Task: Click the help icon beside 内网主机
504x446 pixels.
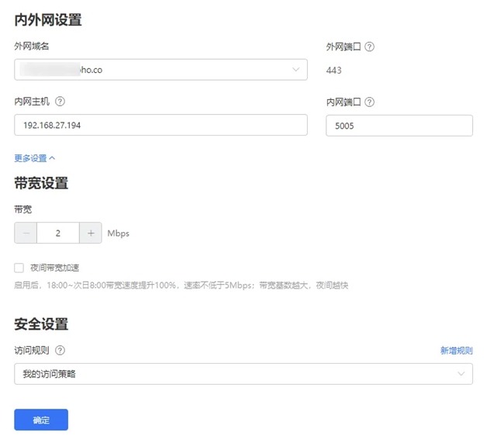Action: (x=60, y=102)
